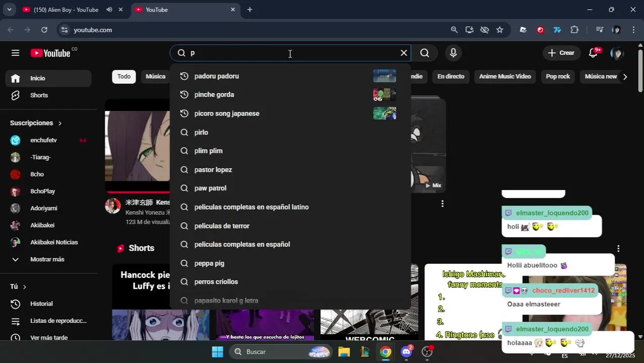Open Historial in the sidebar

pyautogui.click(x=48, y=304)
